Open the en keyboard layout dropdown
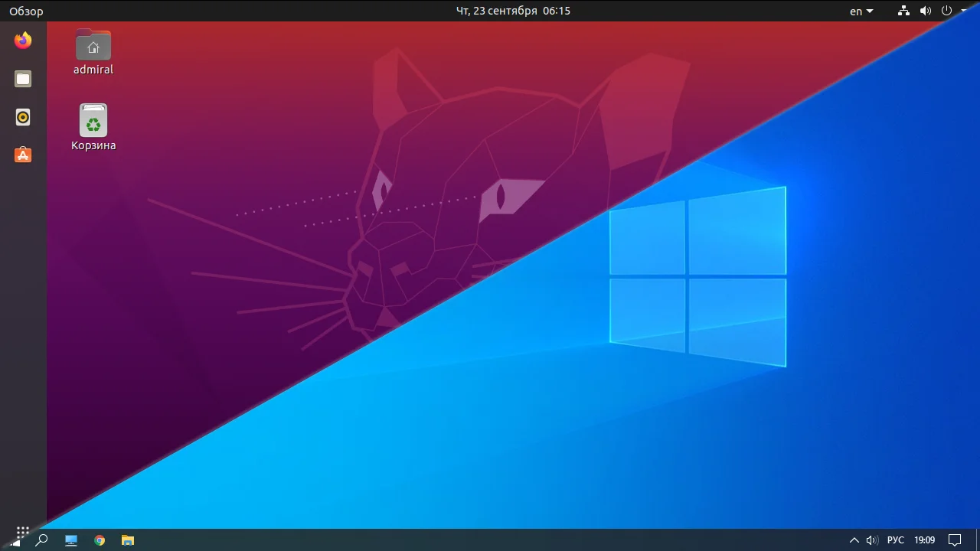Screen dimensions: 980x551 [861, 11]
